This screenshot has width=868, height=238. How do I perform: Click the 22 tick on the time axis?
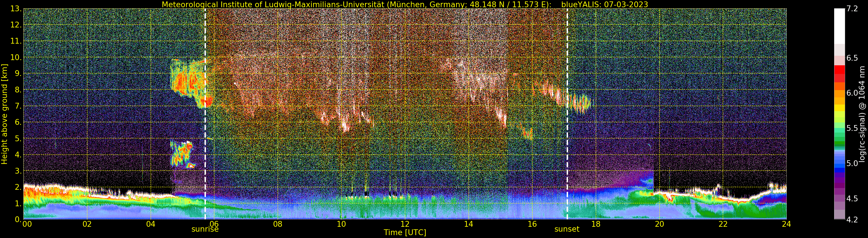pyautogui.click(x=723, y=224)
